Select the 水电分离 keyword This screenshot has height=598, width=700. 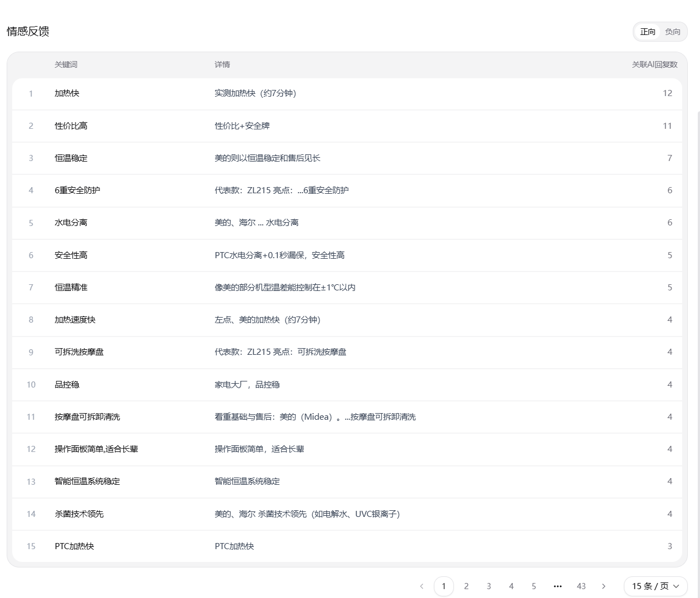(x=71, y=223)
